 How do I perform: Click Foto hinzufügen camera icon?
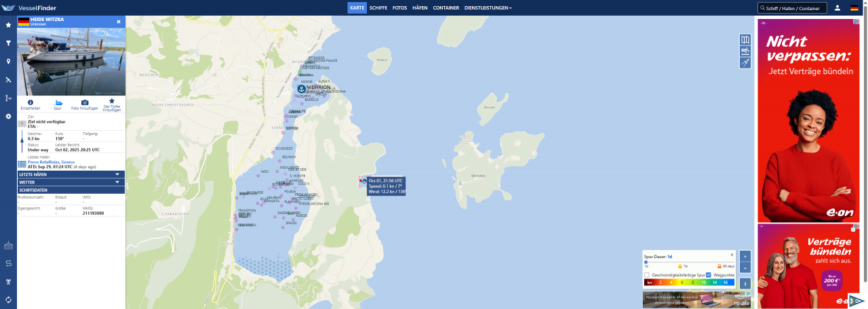[x=85, y=102]
